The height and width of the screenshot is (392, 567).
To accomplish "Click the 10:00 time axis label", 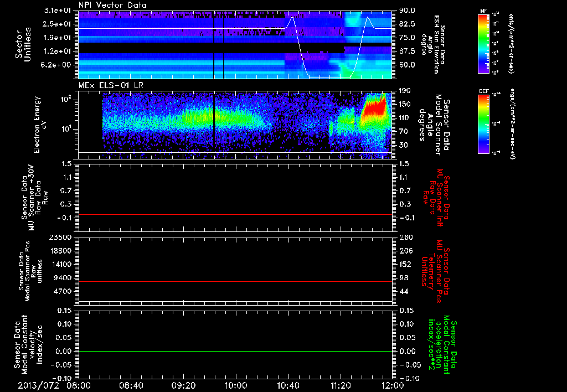I will point(236,385).
